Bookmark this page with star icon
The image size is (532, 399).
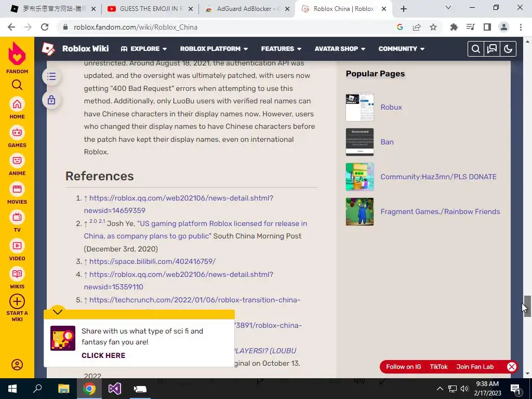pyautogui.click(x=433, y=27)
